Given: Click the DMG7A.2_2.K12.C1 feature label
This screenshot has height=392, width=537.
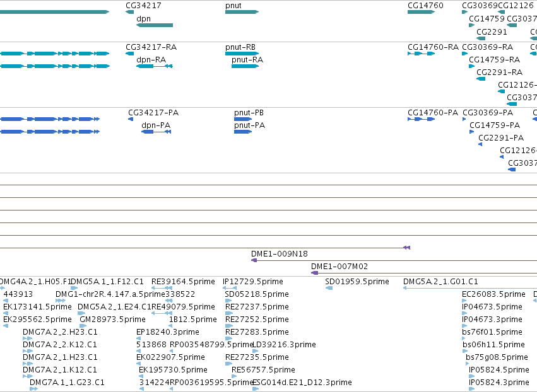Looking at the screenshot, I should point(60,345).
